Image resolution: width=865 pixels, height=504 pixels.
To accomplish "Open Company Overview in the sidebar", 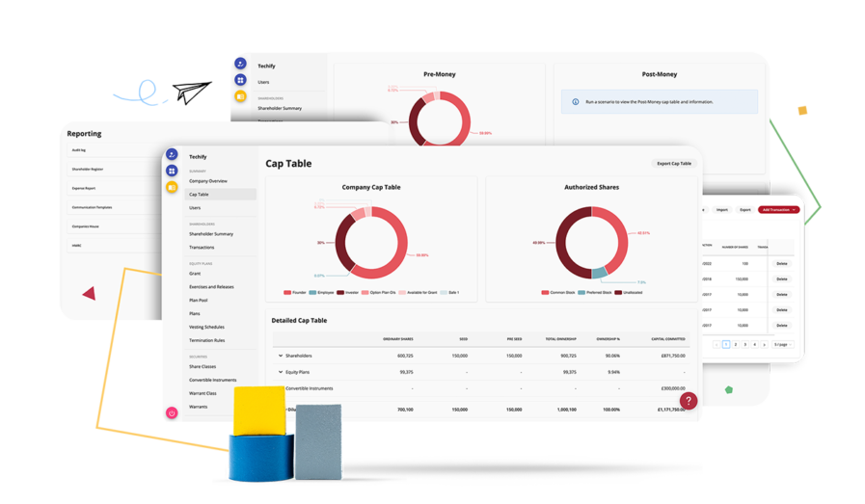I will (x=208, y=181).
